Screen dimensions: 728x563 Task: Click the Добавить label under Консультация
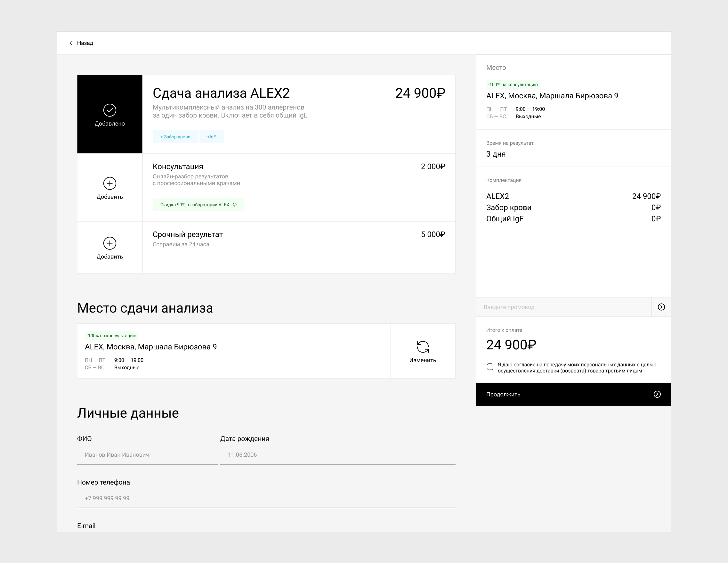pos(110,197)
